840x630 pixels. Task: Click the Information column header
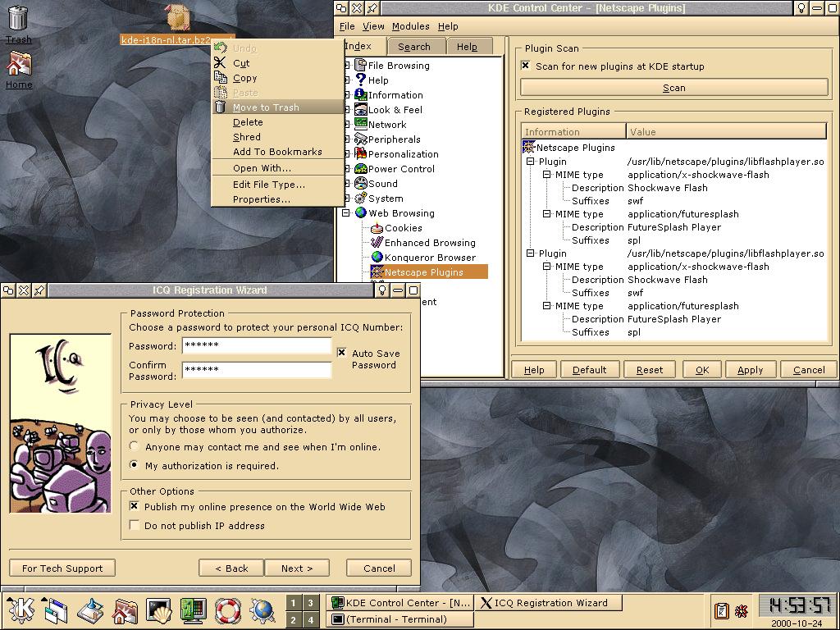point(573,132)
